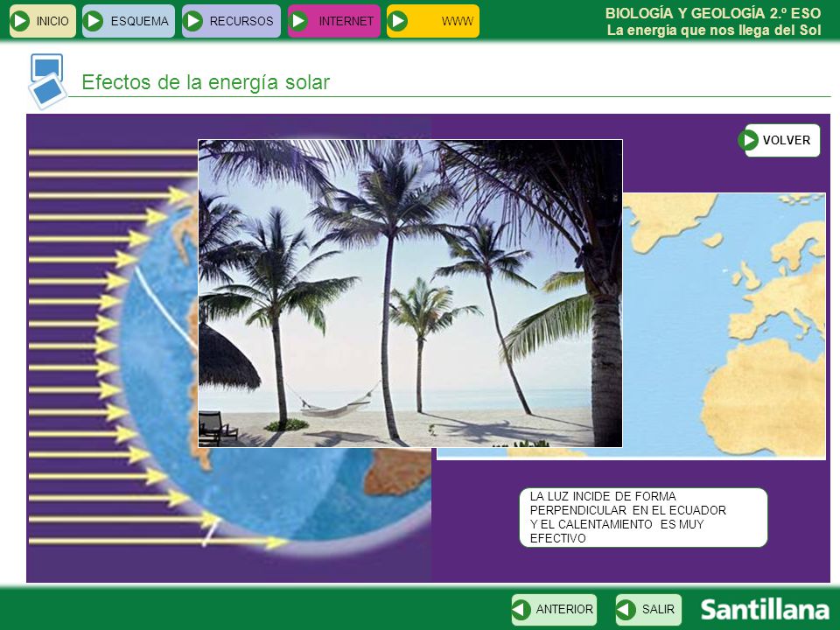Go back with the ANTERIOR button
This screenshot has height=630, width=840.
coord(554,609)
